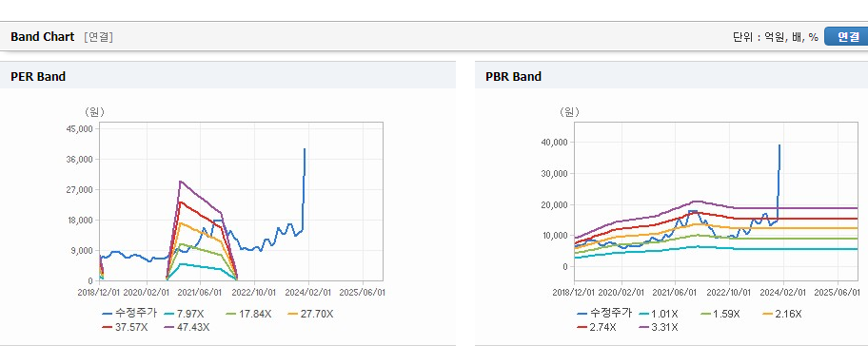868x346 pixels.
Task: Toggle the 37.57X legend series
Action: [125, 327]
